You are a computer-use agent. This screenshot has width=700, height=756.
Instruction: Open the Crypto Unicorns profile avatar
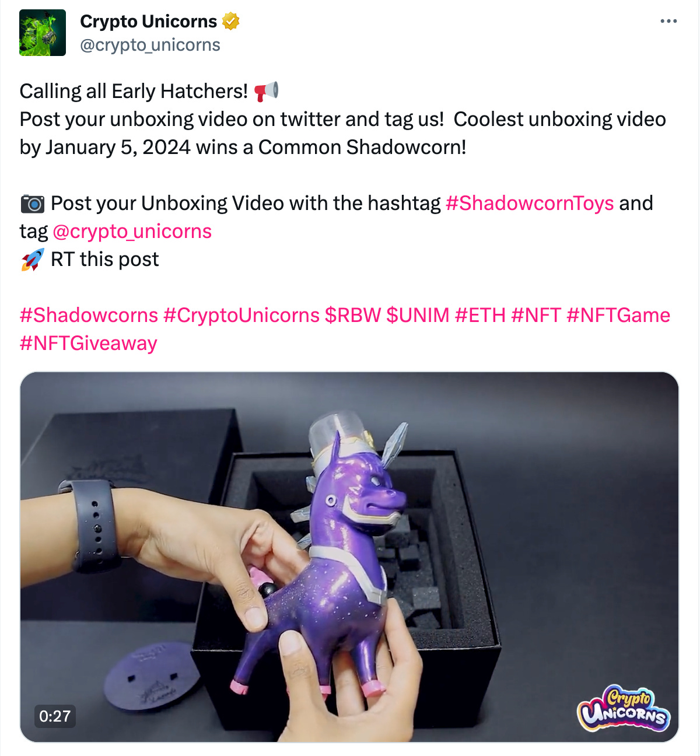43,33
